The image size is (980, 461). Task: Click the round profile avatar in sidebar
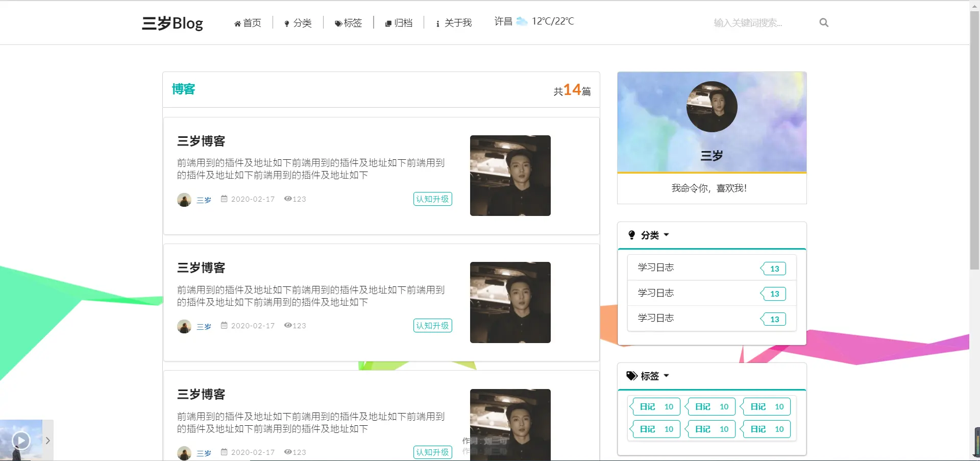(x=712, y=107)
